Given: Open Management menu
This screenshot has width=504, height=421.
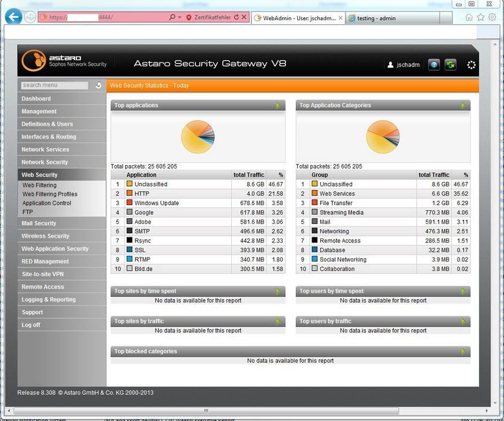Looking at the screenshot, I should point(61,111).
